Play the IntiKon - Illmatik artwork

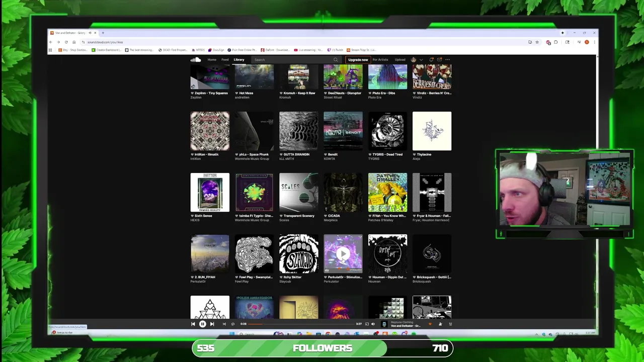point(210,131)
